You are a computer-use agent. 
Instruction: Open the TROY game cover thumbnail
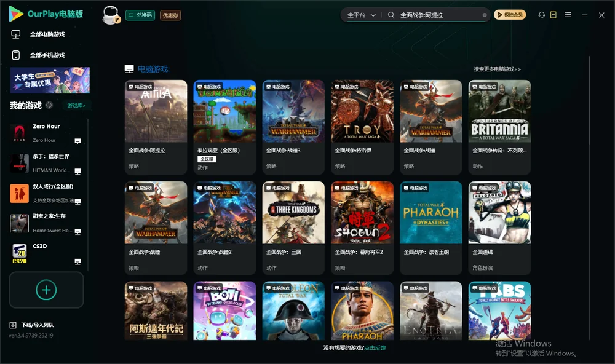point(362,111)
